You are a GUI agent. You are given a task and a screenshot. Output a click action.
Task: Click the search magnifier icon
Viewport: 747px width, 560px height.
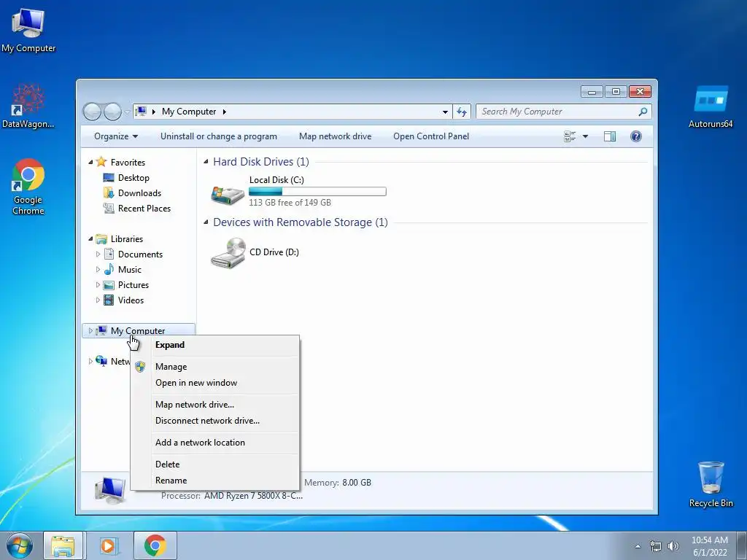point(643,112)
